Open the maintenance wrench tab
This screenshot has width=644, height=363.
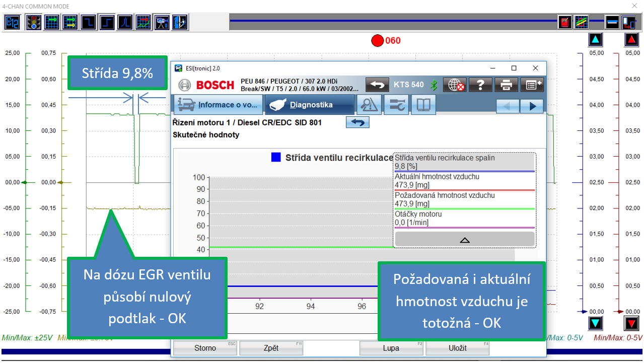click(396, 105)
